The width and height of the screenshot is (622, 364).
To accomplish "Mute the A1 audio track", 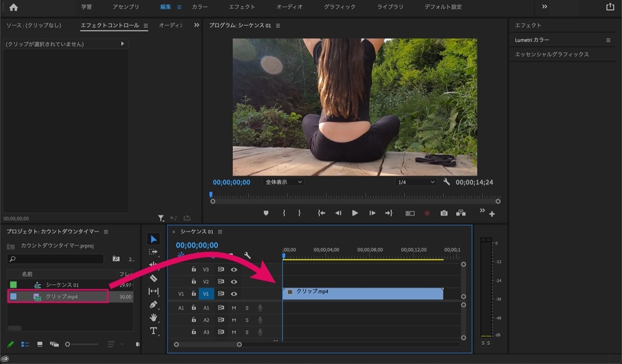I will [234, 308].
